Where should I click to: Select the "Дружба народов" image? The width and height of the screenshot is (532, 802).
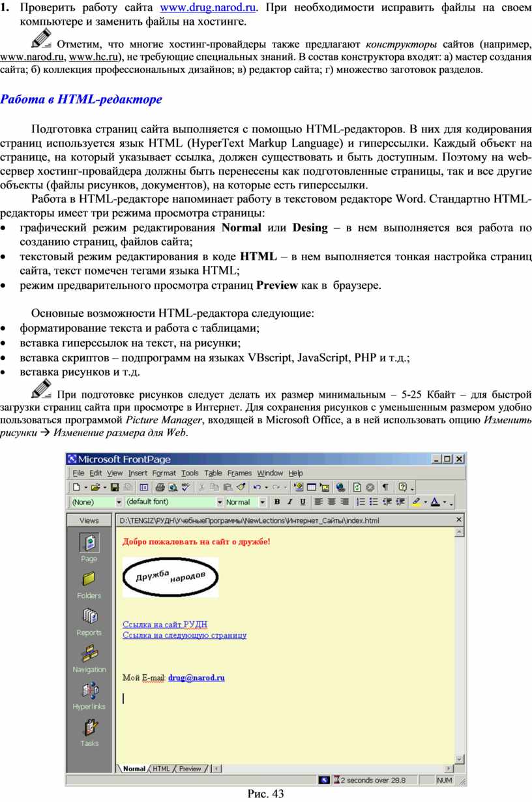171,576
